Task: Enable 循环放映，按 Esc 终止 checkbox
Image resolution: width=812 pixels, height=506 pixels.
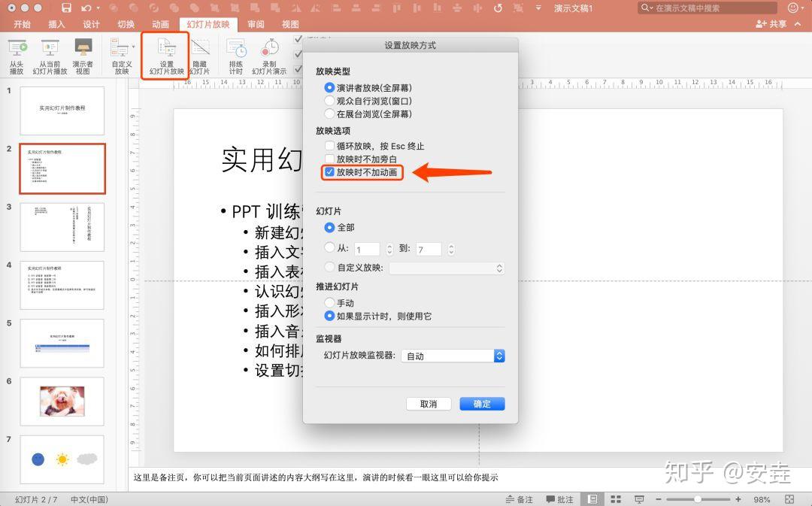Action: [x=329, y=146]
